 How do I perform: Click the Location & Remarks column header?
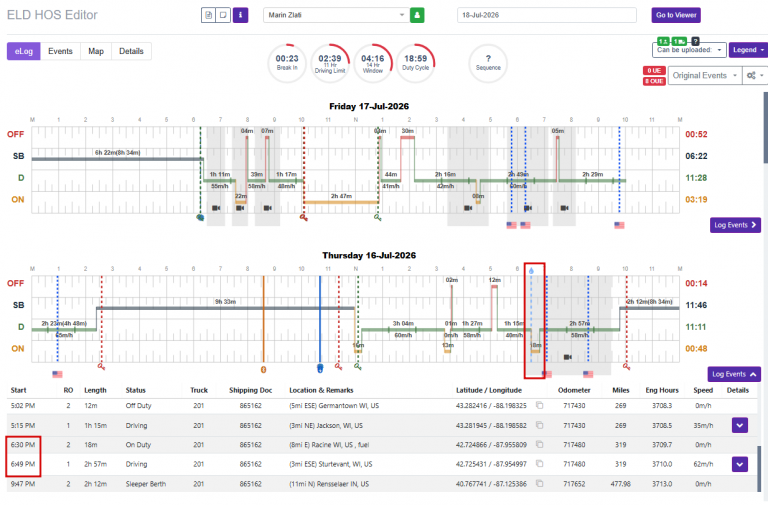(321, 390)
